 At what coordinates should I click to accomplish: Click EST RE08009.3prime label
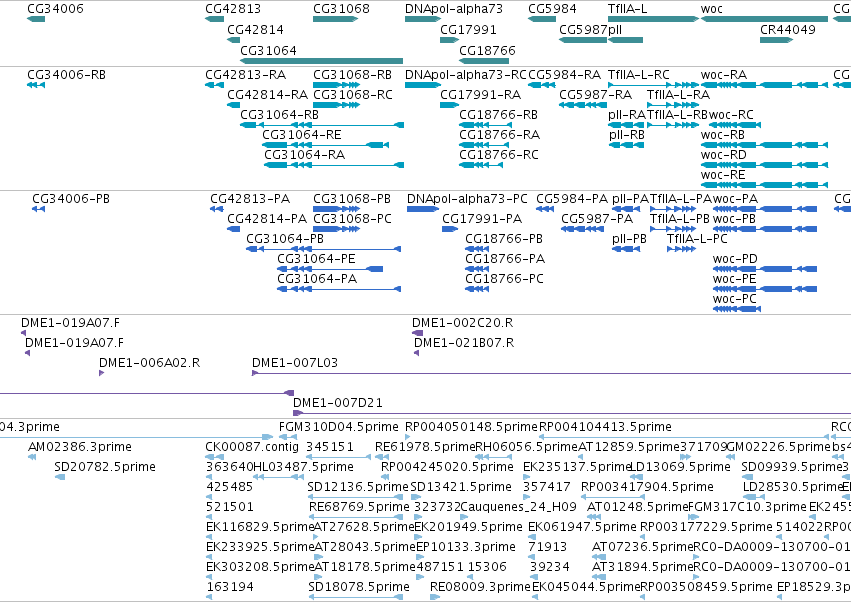480,587
